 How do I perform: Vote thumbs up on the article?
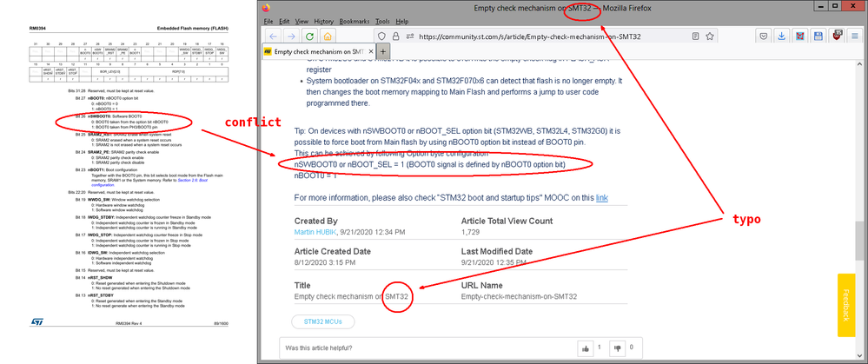[585, 348]
